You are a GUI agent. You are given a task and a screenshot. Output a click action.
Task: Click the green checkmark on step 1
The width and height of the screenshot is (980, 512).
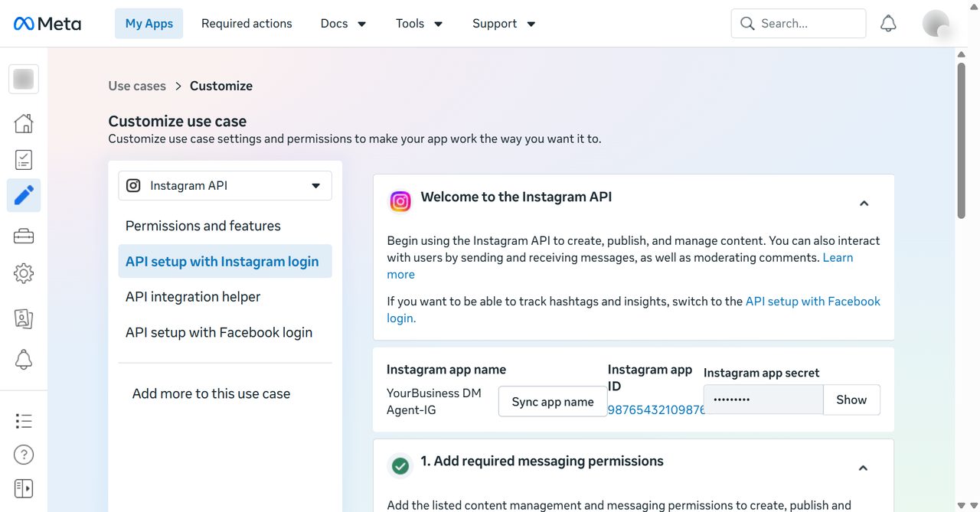click(400, 465)
